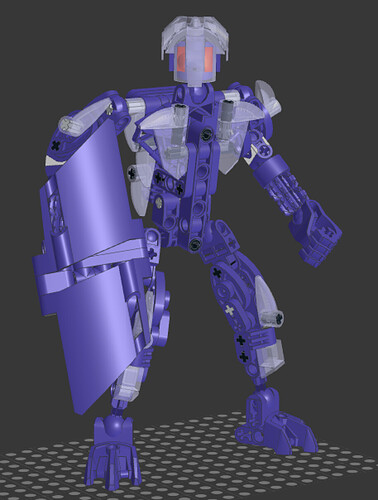Click the black pin on upper torso

[207, 134]
